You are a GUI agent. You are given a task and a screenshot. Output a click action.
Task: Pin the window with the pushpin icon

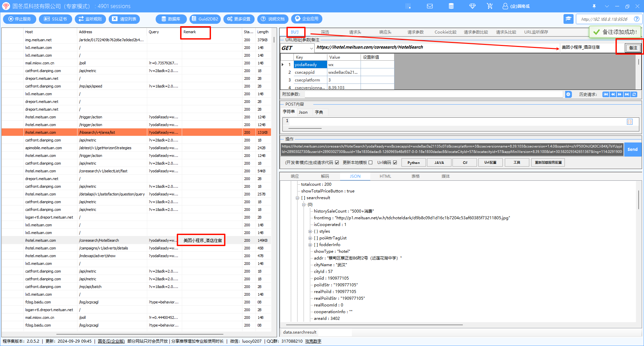pyautogui.click(x=594, y=6)
